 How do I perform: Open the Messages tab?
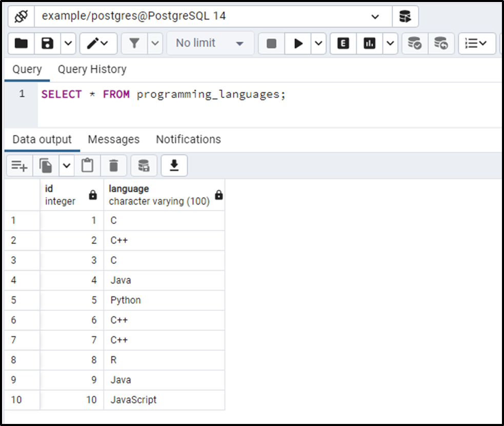114,139
